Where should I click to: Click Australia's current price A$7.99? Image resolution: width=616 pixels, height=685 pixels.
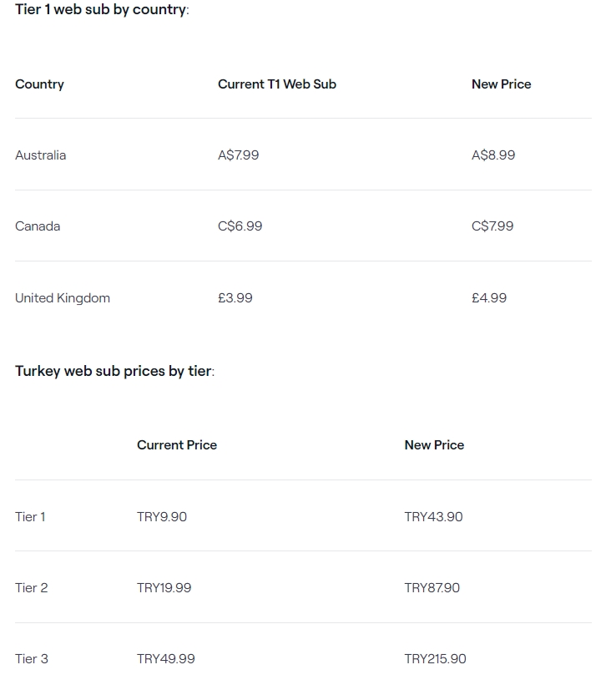point(238,155)
